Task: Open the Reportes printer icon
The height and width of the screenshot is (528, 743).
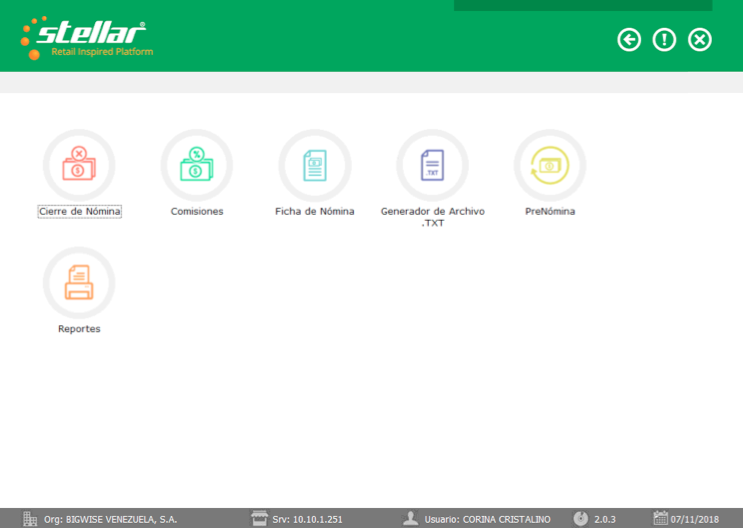Action: pos(79,282)
